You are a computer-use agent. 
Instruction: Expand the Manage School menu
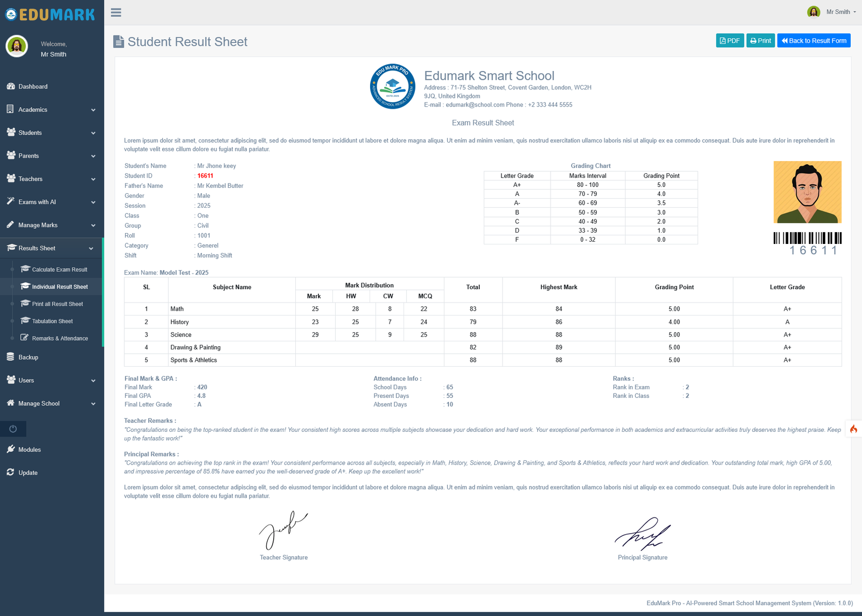(51, 403)
